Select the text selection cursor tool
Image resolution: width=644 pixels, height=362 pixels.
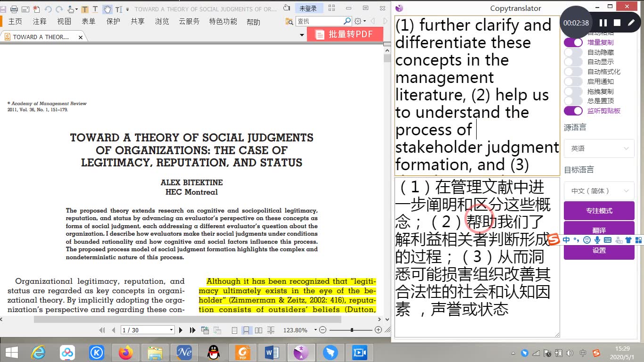[x=118, y=9]
